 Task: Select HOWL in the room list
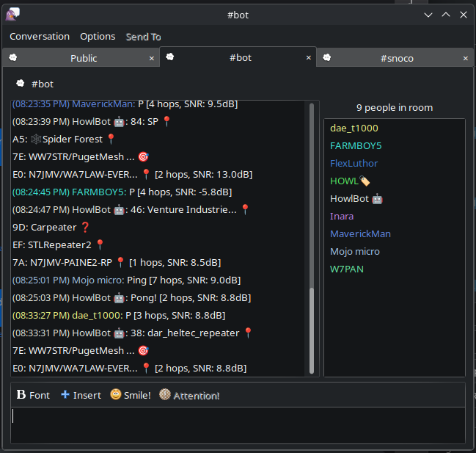point(350,181)
